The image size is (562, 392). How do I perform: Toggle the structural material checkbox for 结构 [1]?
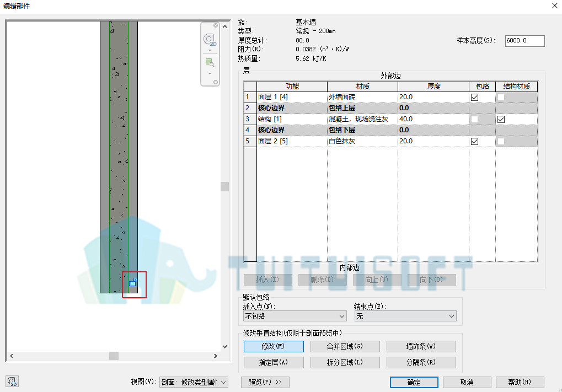(501, 119)
